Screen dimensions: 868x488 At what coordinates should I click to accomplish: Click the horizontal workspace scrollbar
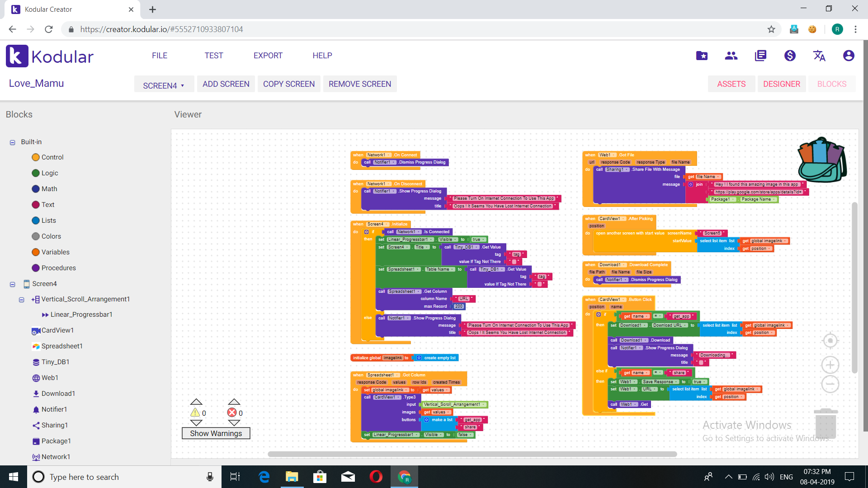pyautogui.click(x=472, y=454)
